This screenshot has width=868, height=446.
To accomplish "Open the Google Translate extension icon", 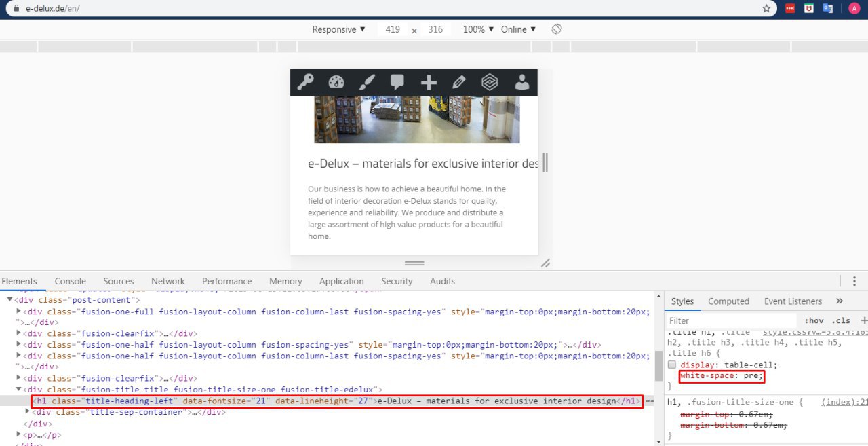I will pos(828,9).
